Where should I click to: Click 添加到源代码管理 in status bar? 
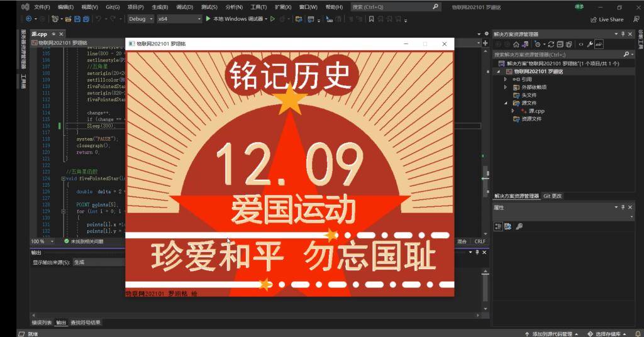pyautogui.click(x=552, y=333)
